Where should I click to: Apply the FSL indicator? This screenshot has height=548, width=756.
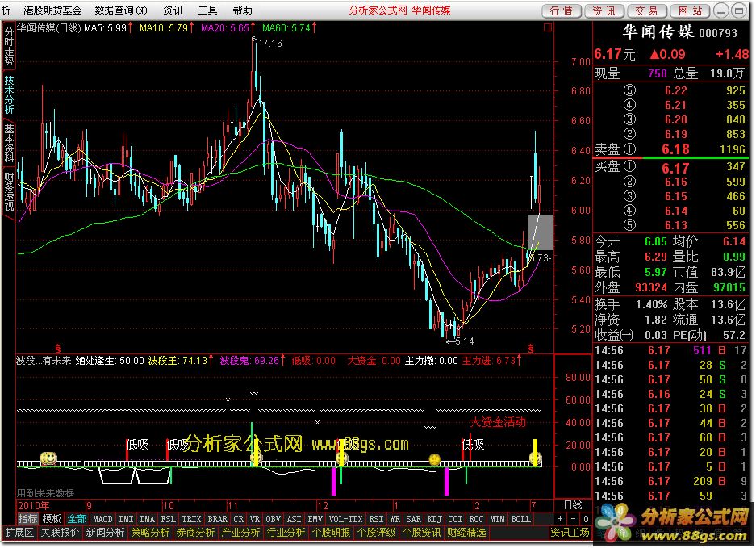(x=169, y=520)
